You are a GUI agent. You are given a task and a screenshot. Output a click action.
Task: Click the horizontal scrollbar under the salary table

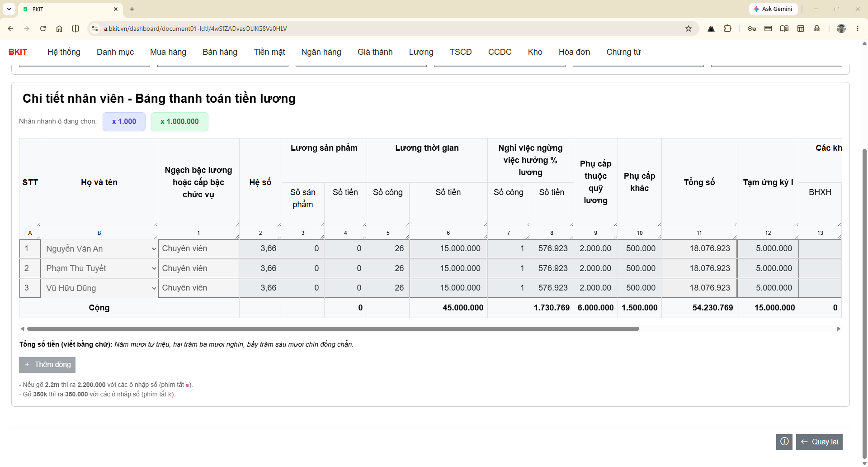(333, 329)
